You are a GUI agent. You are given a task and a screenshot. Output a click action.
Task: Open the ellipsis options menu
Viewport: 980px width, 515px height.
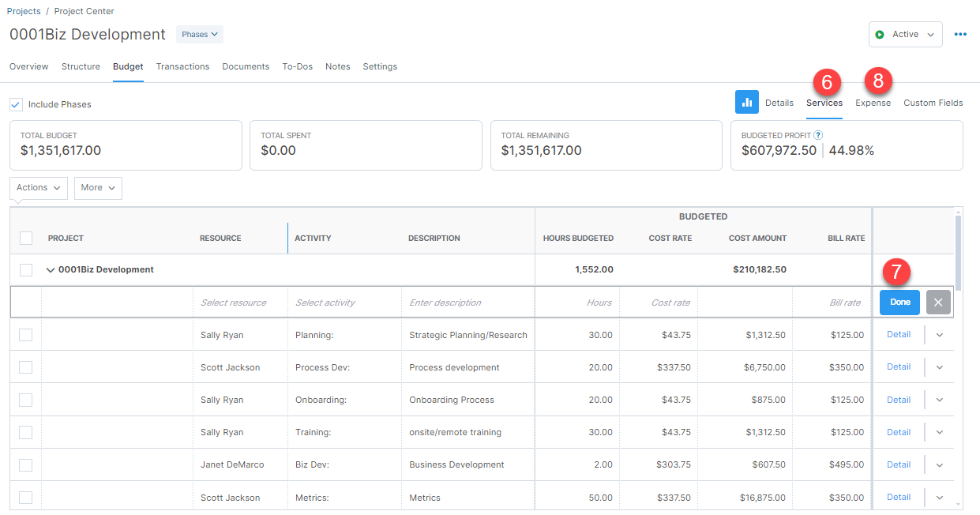960,34
